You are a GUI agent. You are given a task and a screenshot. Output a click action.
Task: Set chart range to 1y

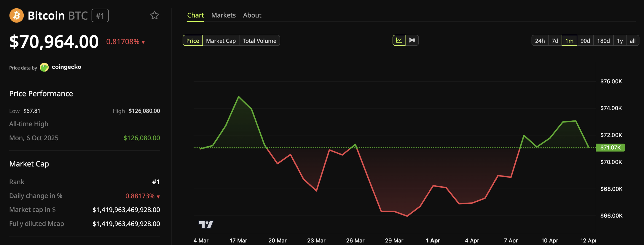coord(620,41)
